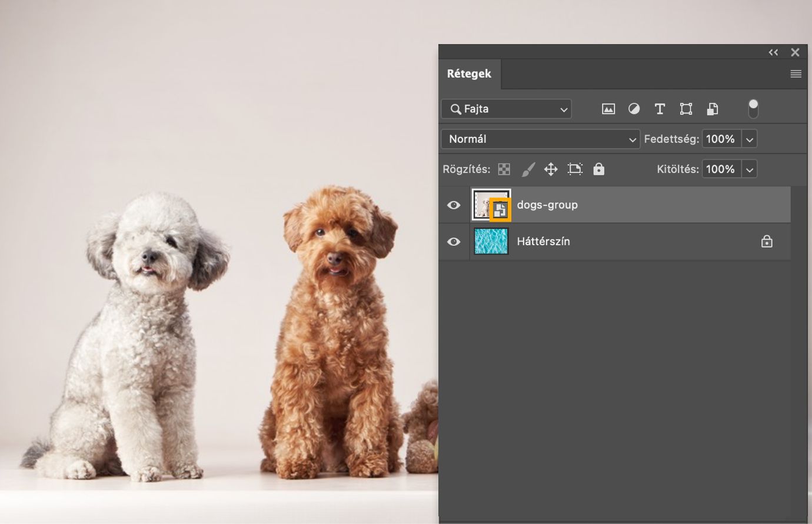Viewport: 812px width, 524px height.
Task: Click the Kitöltés label
Action: click(678, 169)
